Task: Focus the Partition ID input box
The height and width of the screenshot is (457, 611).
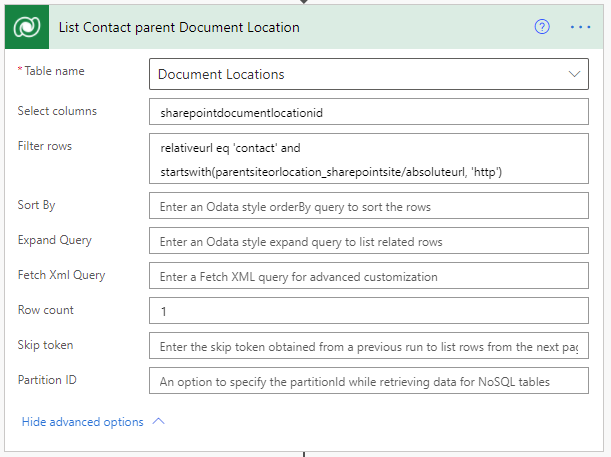Action: pos(368,381)
